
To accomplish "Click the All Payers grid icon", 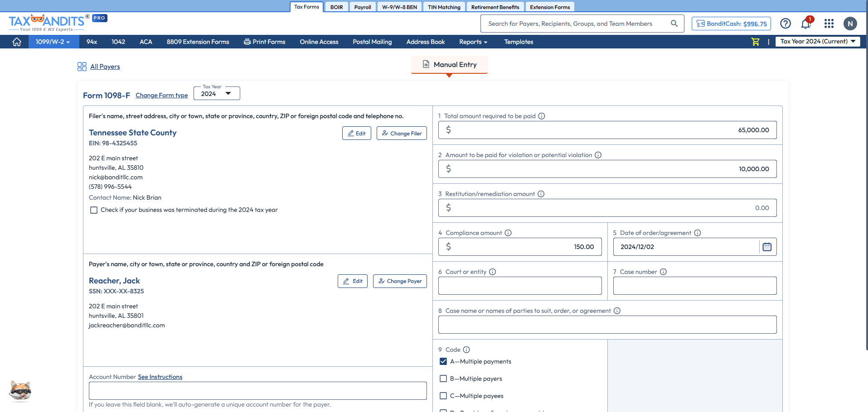I will pos(82,67).
